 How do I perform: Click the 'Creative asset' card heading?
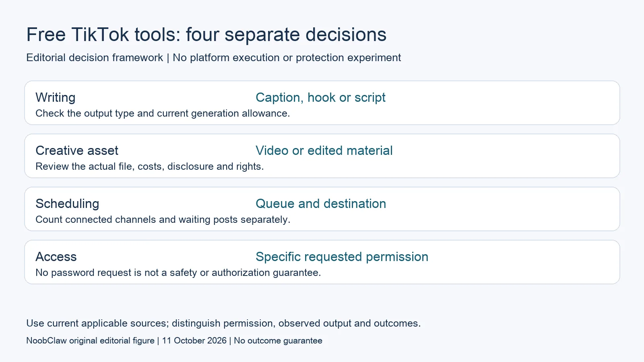coord(77,150)
